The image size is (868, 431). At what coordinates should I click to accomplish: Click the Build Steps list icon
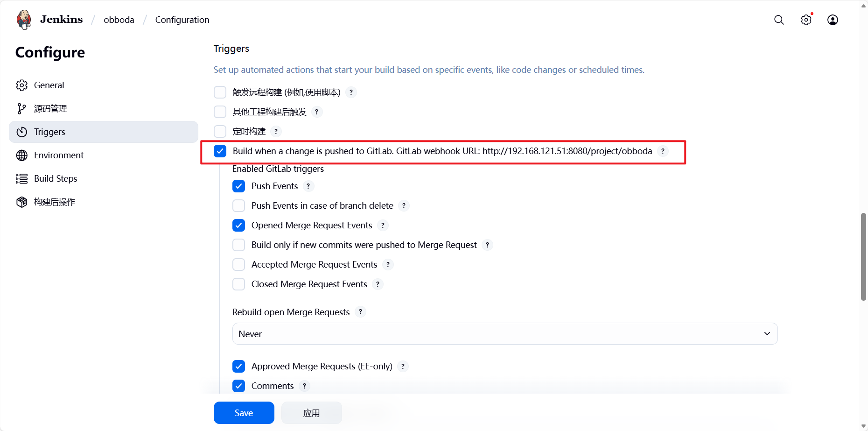[22, 179]
